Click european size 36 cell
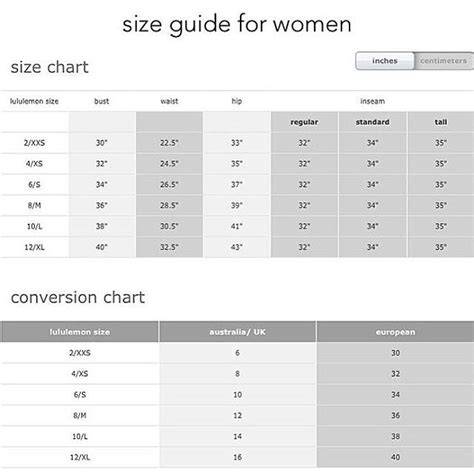Image resolution: width=474 pixels, height=474 pixels. [396, 416]
